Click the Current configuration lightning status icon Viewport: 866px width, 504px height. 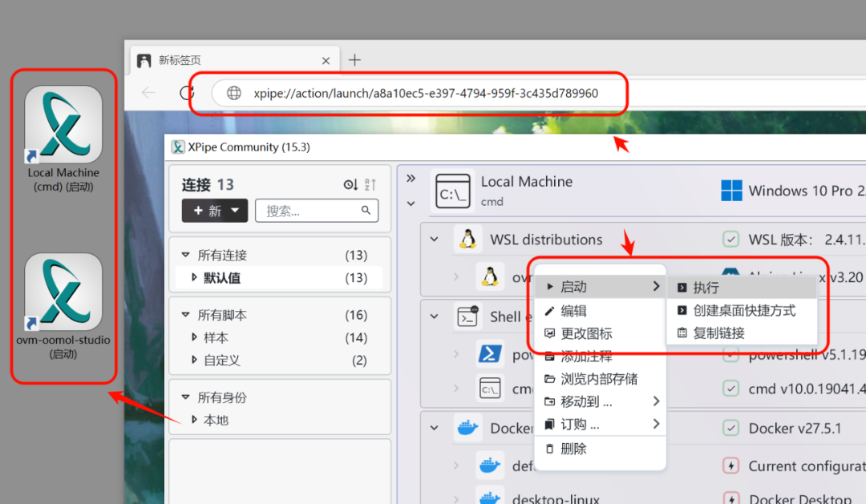(x=730, y=466)
